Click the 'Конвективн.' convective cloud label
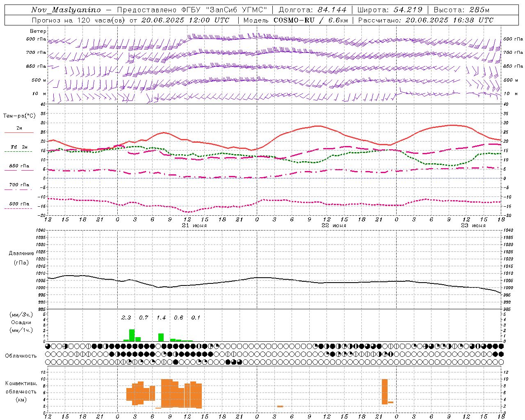525x420 pixels. tap(21, 383)
